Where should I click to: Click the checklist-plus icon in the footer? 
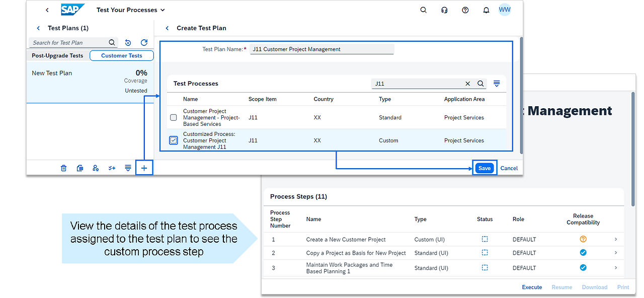(112, 168)
